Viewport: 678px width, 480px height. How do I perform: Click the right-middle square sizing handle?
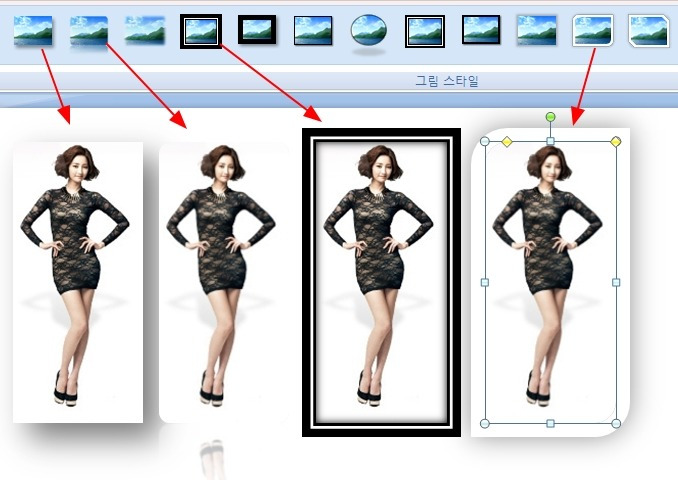616,282
